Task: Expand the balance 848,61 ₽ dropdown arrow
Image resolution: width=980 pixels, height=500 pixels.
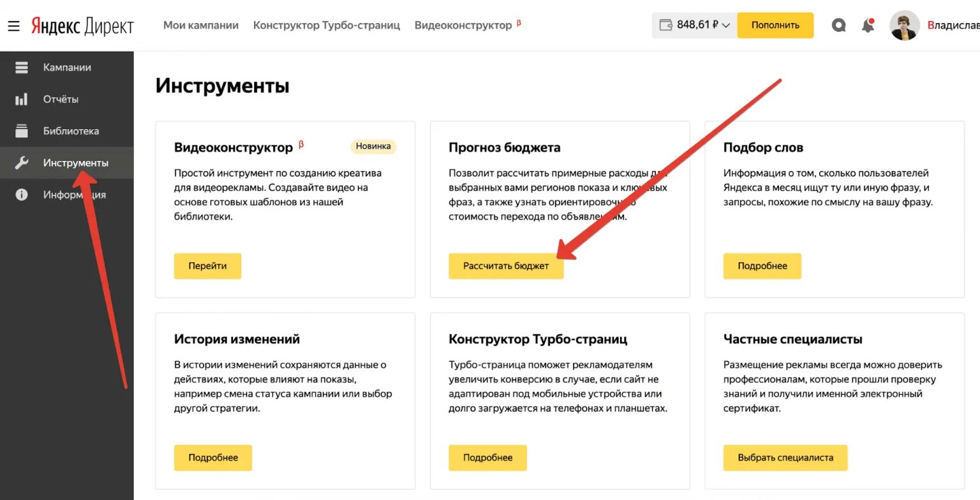Action: point(726,26)
